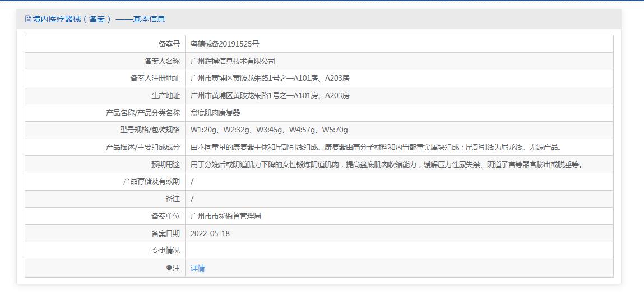Click the address in the 生产地址 row

[x=270, y=96]
